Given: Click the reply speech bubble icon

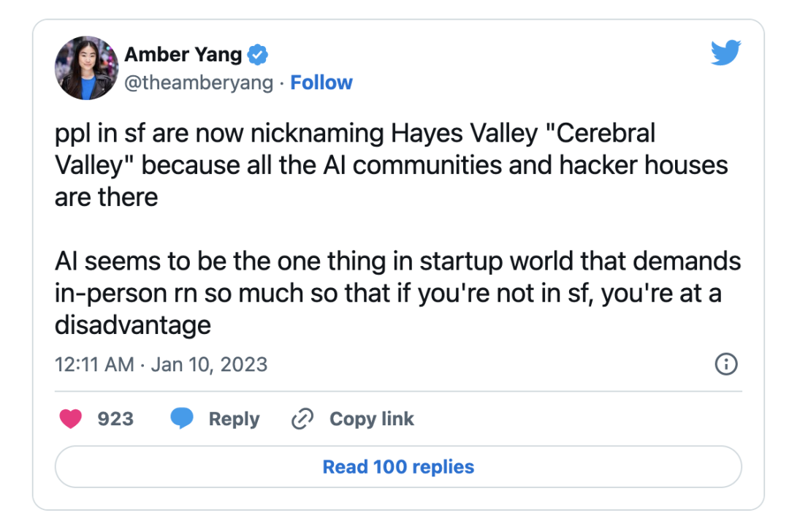Looking at the screenshot, I should [182, 419].
